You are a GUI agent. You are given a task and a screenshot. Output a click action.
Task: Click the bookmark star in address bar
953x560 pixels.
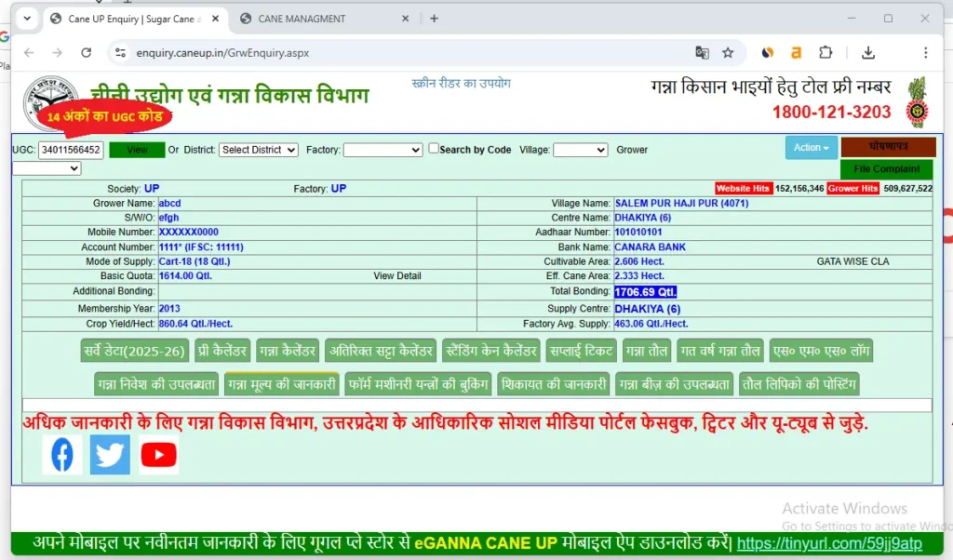727,53
